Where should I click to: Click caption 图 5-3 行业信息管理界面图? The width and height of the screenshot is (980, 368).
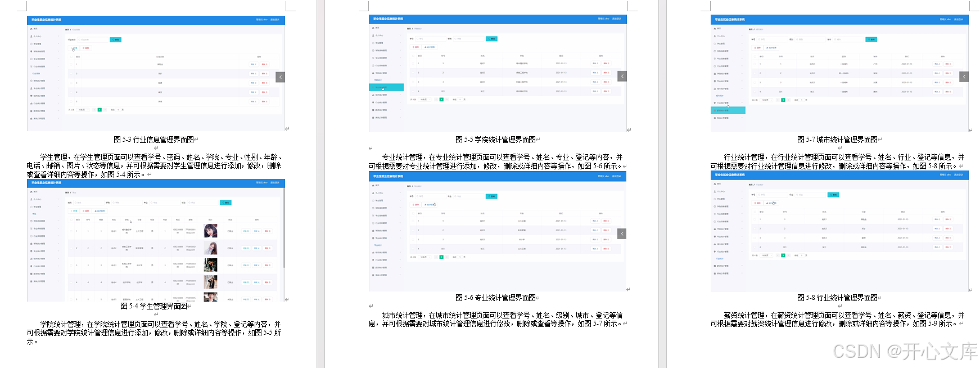click(x=153, y=140)
